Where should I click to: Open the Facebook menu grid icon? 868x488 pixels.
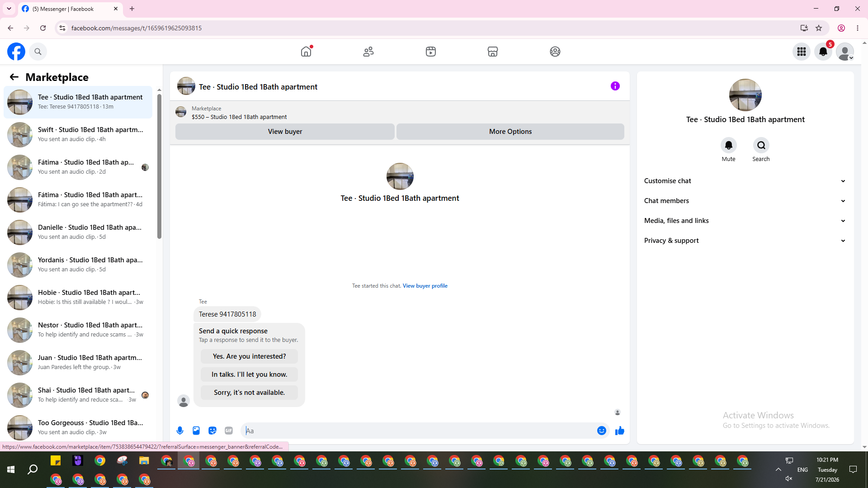click(x=802, y=52)
